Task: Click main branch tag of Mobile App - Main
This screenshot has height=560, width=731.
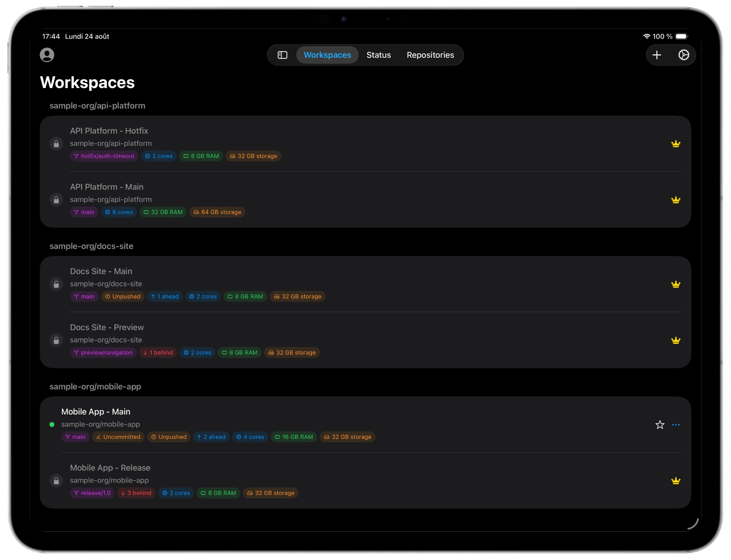Action: click(75, 437)
